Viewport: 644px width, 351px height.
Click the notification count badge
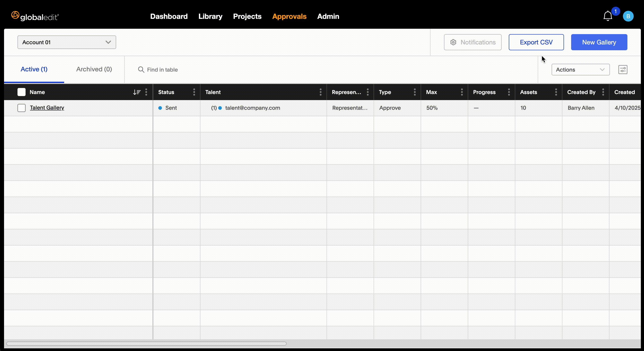click(616, 11)
